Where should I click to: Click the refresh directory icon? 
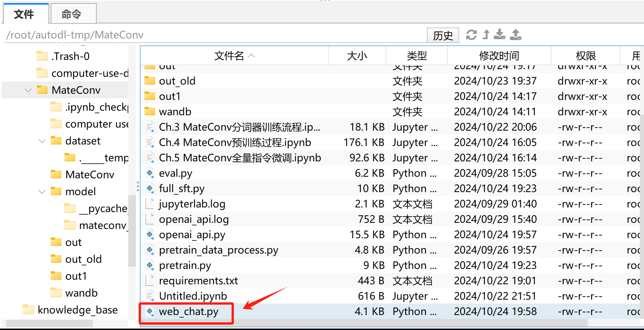click(471, 35)
